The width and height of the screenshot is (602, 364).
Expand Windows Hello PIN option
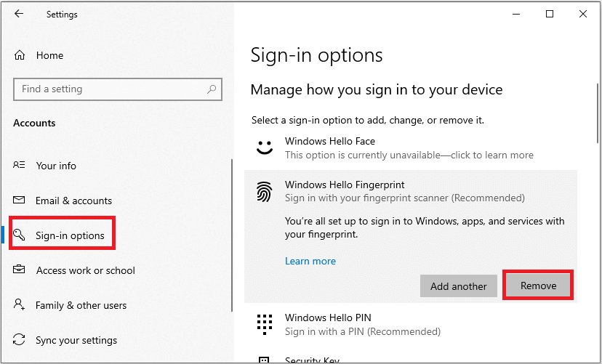tap(410, 325)
